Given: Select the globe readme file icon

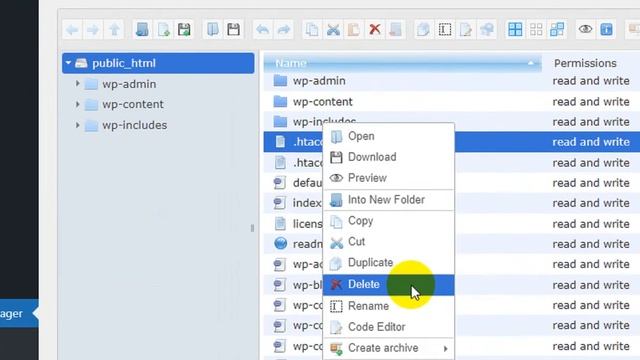Looking at the screenshot, I should coord(280,244).
